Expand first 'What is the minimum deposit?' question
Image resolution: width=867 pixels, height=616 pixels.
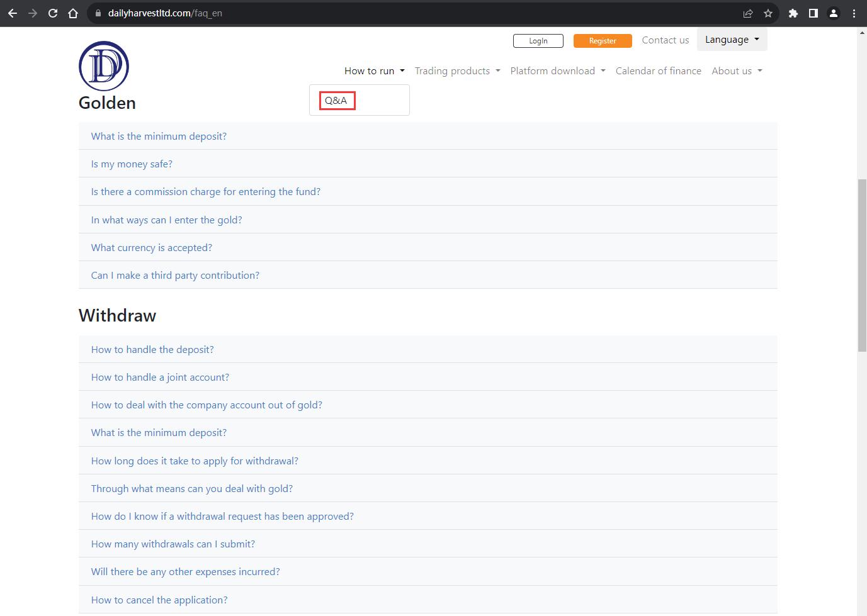428,136
